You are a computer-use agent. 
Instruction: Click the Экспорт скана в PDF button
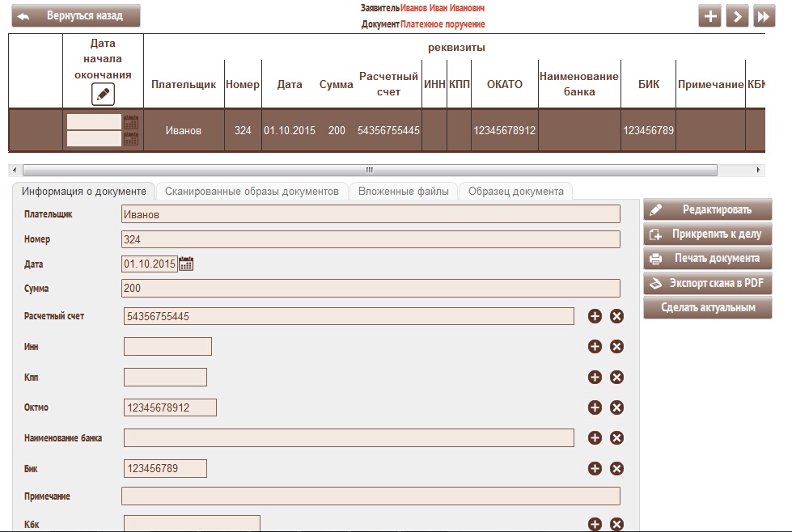pyautogui.click(x=708, y=284)
